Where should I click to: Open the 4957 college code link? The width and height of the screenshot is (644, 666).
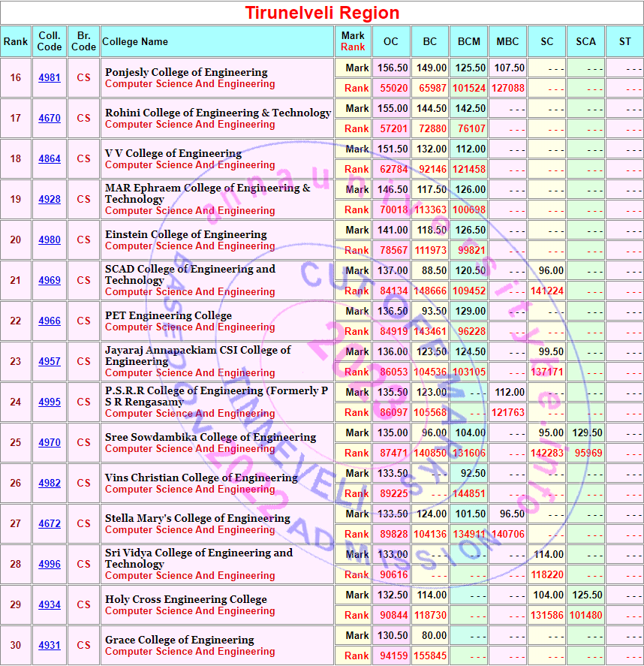coord(50,362)
